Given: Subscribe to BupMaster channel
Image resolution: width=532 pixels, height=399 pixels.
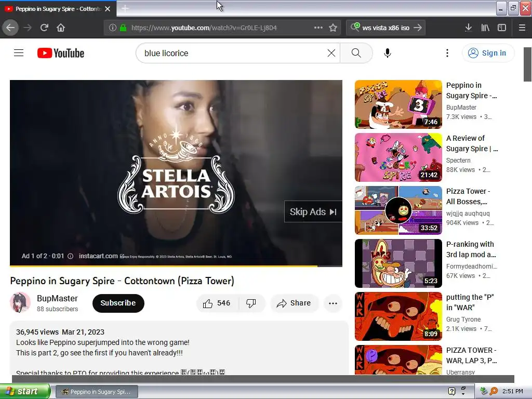Looking at the screenshot, I should coord(118,303).
